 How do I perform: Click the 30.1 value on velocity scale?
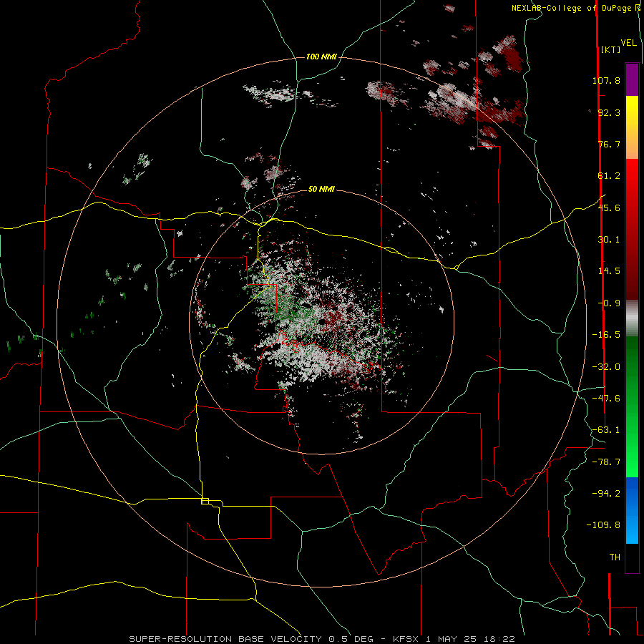[609, 240]
